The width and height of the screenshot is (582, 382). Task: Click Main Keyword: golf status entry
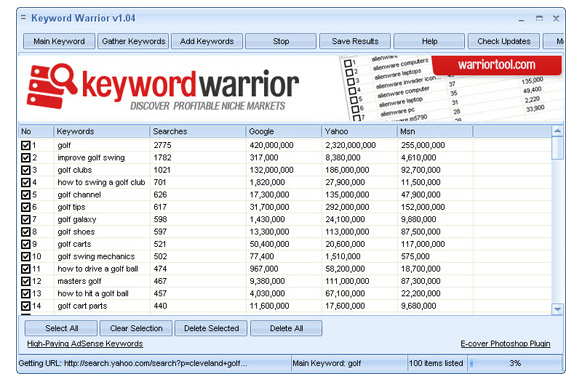(327, 363)
